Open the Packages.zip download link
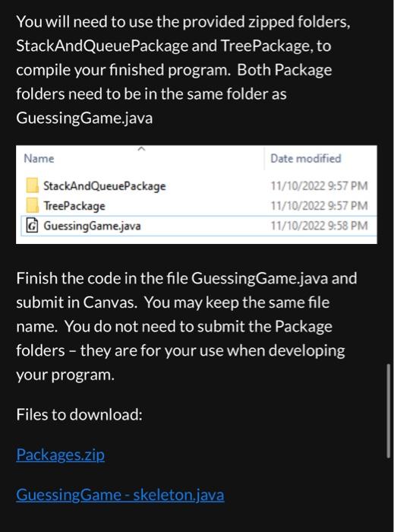394x532 pixels. pos(60,454)
